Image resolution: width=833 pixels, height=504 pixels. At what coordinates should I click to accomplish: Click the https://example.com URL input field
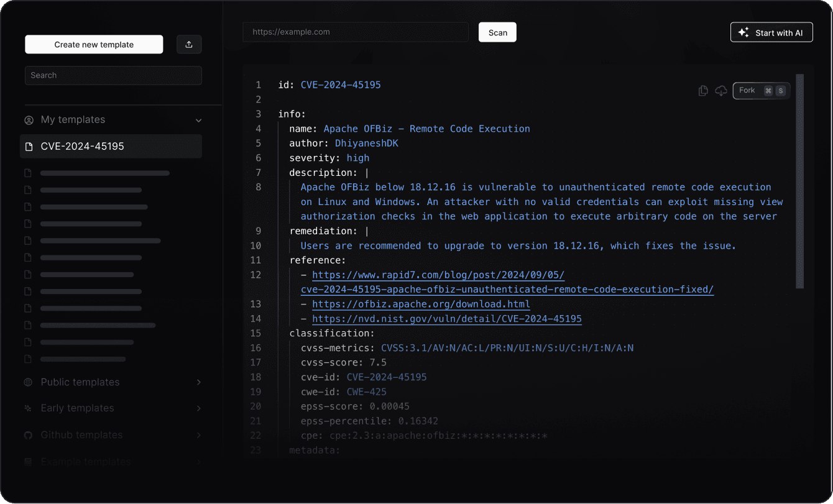click(x=356, y=32)
